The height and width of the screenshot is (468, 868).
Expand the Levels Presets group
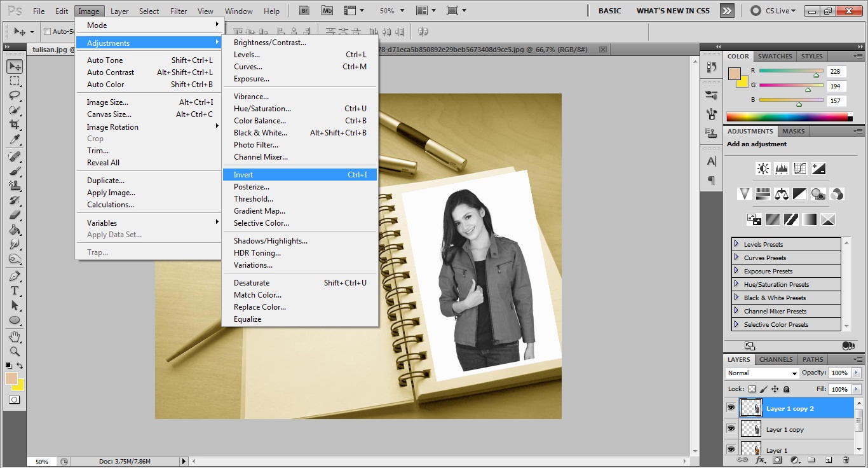(736, 244)
